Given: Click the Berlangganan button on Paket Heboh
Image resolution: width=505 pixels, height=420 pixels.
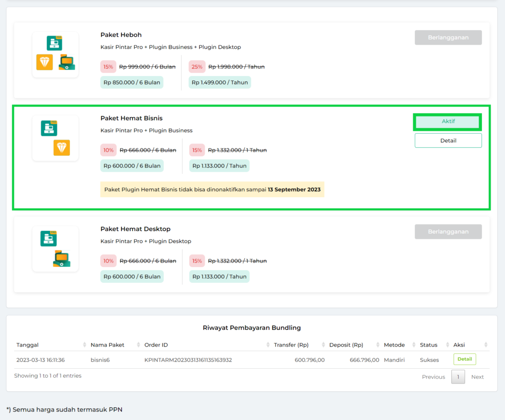Looking at the screenshot, I should pos(448,37).
